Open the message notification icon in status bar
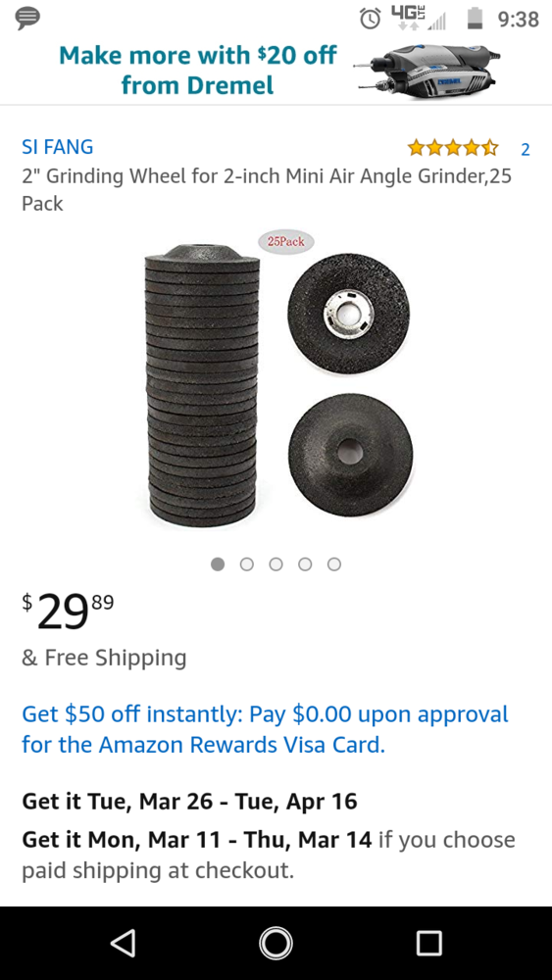 pyautogui.click(x=27, y=19)
